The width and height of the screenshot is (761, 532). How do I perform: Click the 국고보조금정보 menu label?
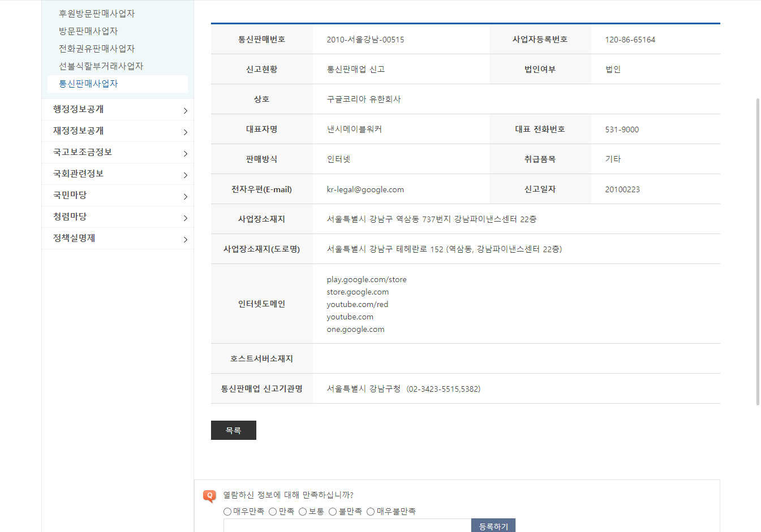coord(83,152)
